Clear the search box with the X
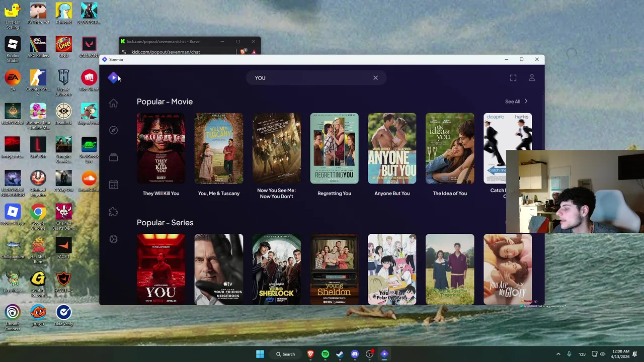 (x=375, y=78)
